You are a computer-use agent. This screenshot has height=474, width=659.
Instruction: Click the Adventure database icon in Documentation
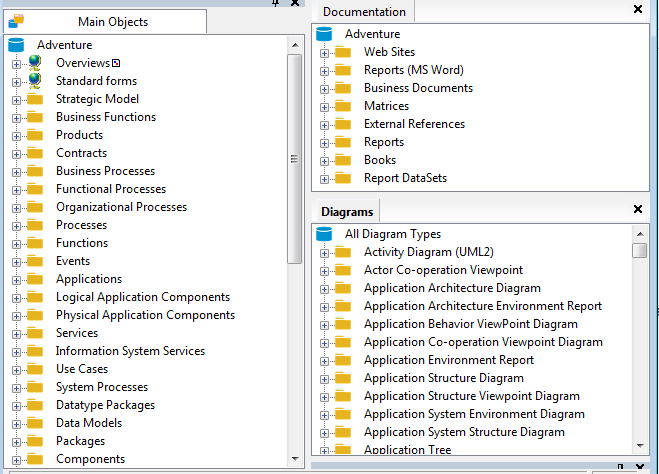point(324,34)
